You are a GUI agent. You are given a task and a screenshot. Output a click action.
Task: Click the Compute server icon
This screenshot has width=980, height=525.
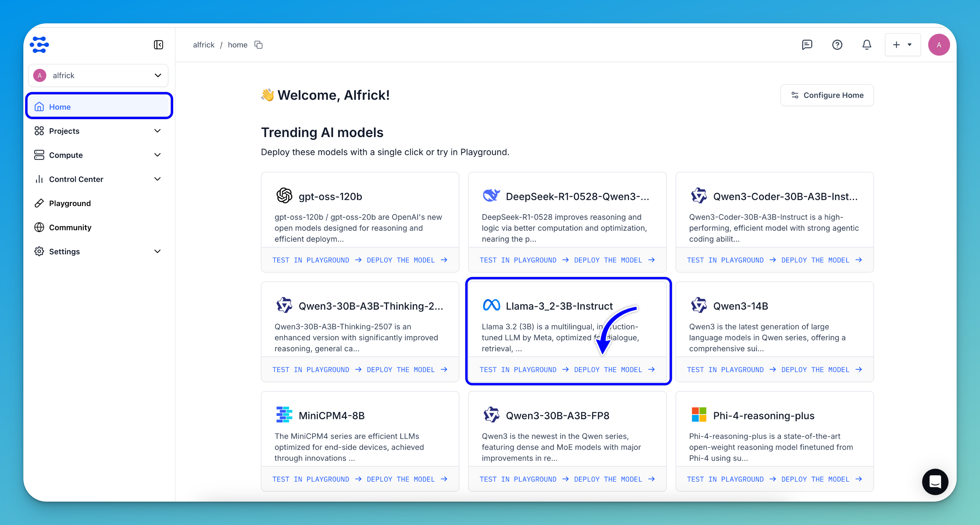click(39, 155)
